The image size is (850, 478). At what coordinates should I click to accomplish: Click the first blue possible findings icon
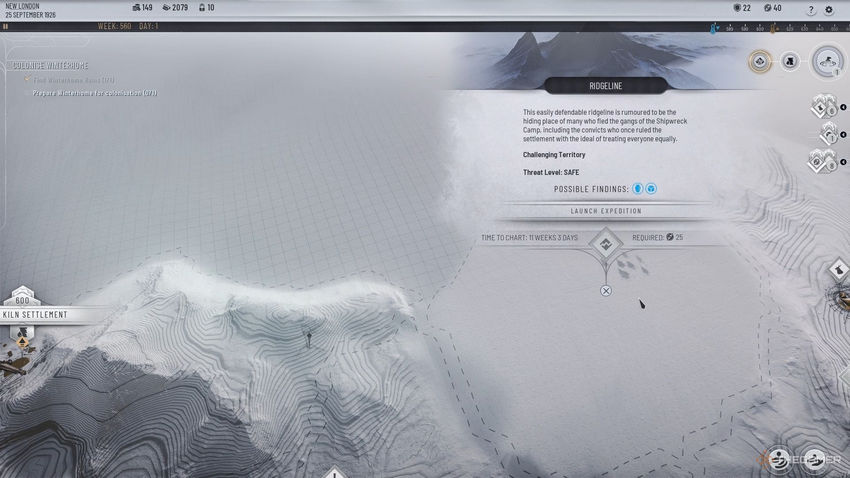click(638, 189)
